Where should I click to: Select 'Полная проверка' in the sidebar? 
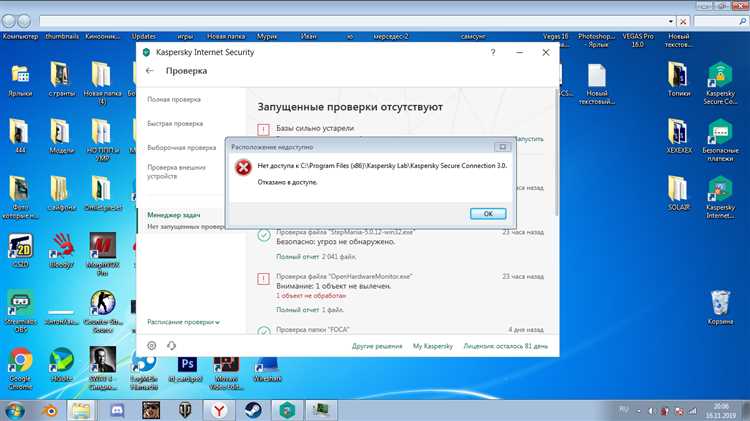tap(174, 100)
